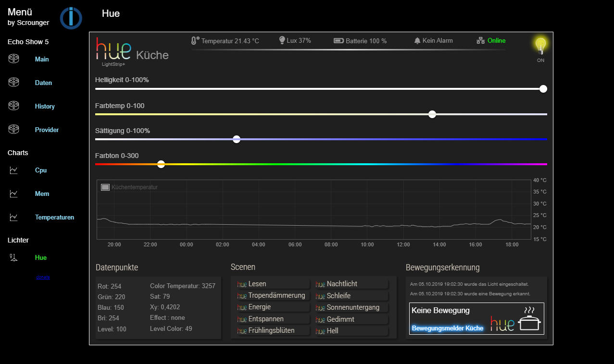Click the Bewegung erkannt log entry
The image size is (614, 364).
coord(470,293)
